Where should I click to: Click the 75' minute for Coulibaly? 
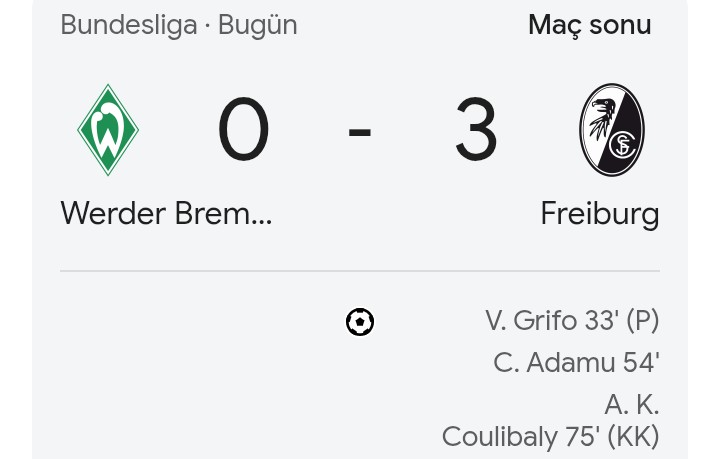[580, 437]
